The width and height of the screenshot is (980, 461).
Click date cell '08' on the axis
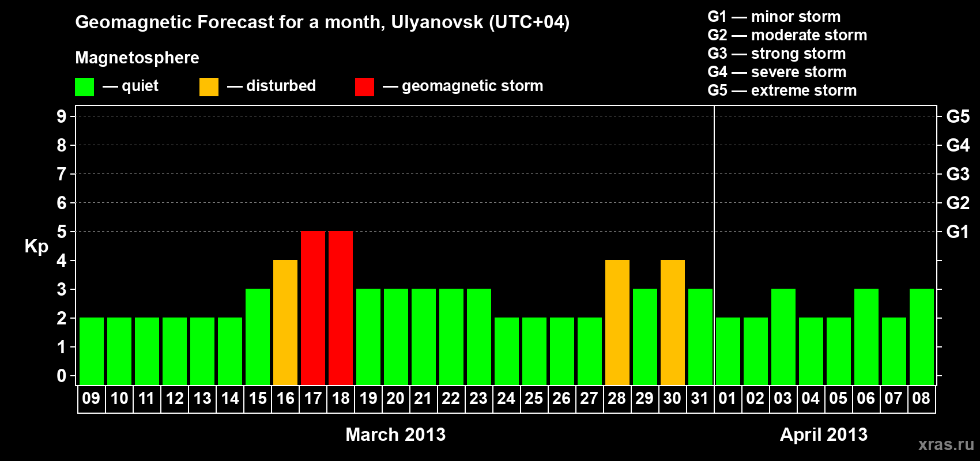click(922, 399)
